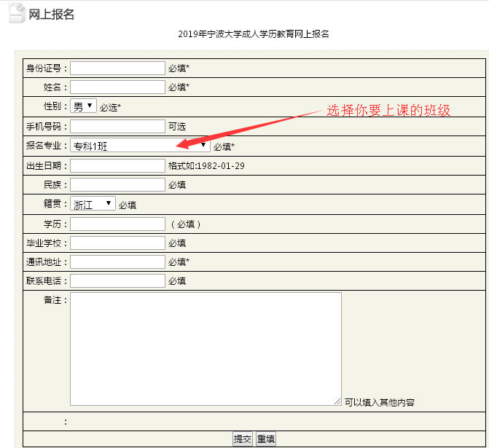Click the 毕业学校 input box
This screenshot has height=448, width=489.
tap(117, 243)
